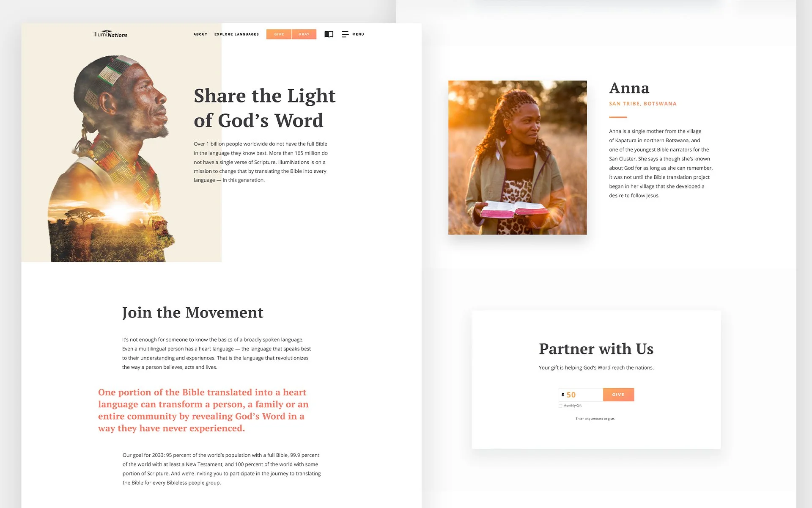The image size is (812, 508).
Task: Click the orange GIVE button in header
Action: 279,34
